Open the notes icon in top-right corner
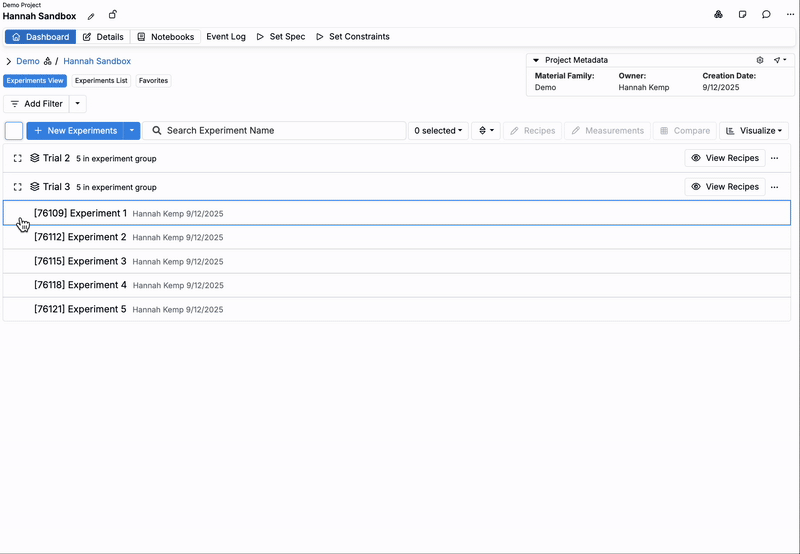 click(743, 15)
